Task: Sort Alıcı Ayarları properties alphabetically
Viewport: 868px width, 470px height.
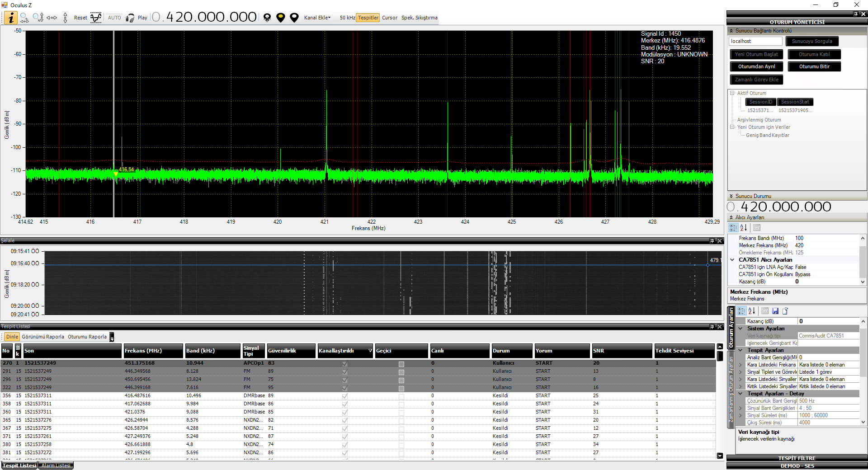Action: click(744, 228)
